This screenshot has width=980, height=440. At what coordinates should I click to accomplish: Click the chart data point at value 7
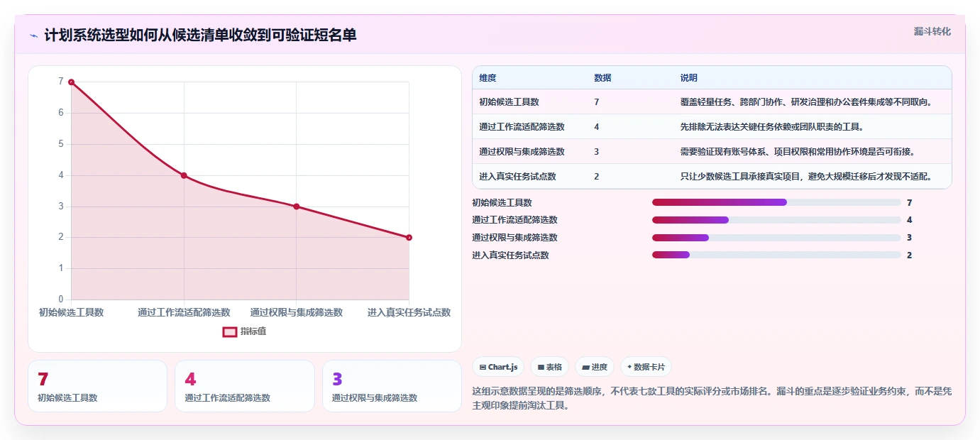point(71,82)
